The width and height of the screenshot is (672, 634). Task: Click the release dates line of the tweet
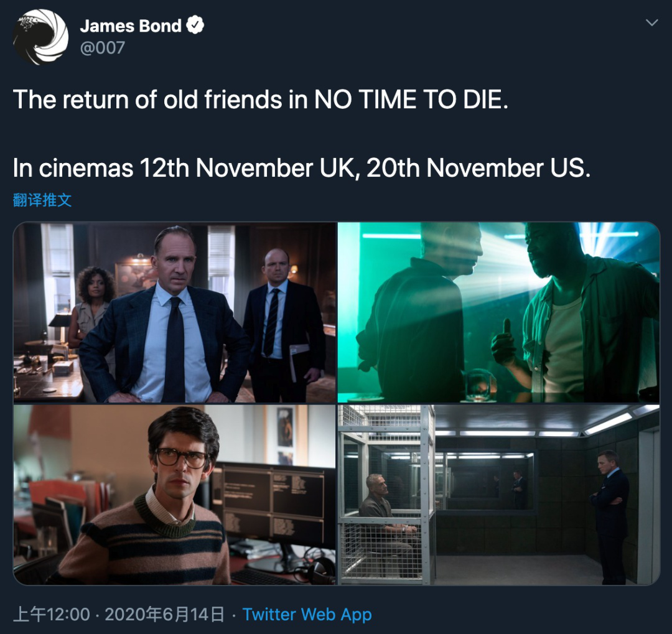point(302,167)
